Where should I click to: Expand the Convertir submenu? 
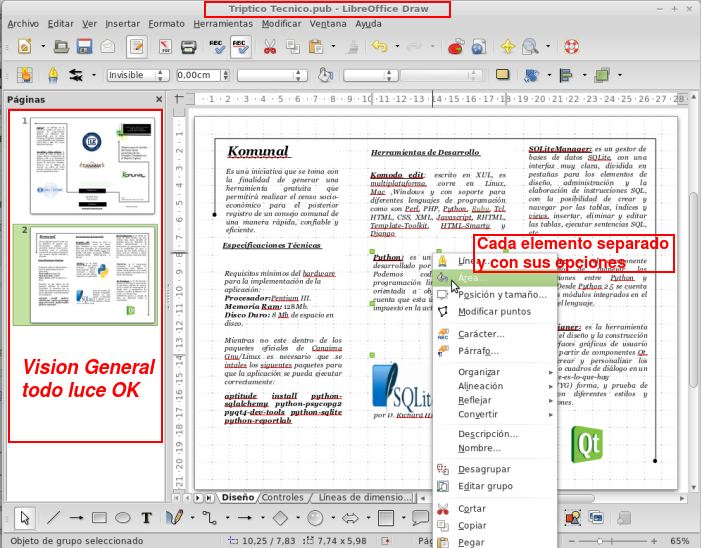pos(495,414)
